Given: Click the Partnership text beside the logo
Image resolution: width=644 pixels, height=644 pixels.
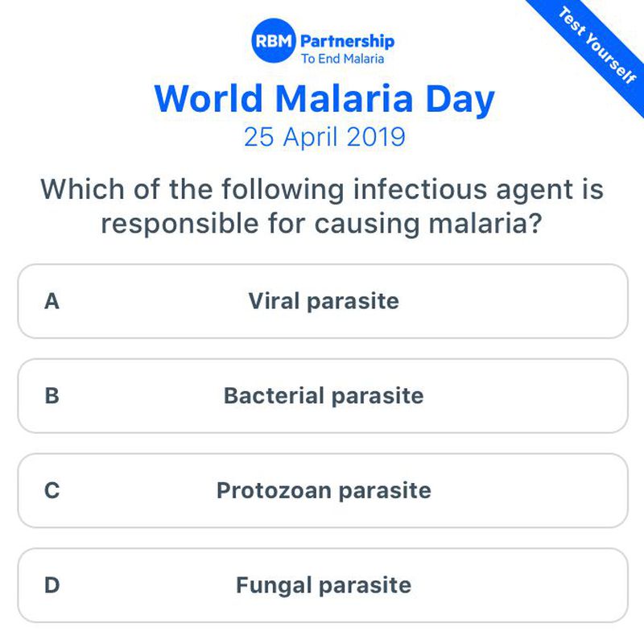Looking at the screenshot, I should pyautogui.click(x=347, y=40).
